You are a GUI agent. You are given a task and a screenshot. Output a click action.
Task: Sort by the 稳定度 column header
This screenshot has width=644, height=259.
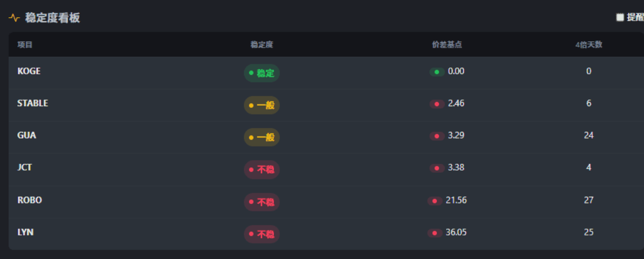click(261, 45)
